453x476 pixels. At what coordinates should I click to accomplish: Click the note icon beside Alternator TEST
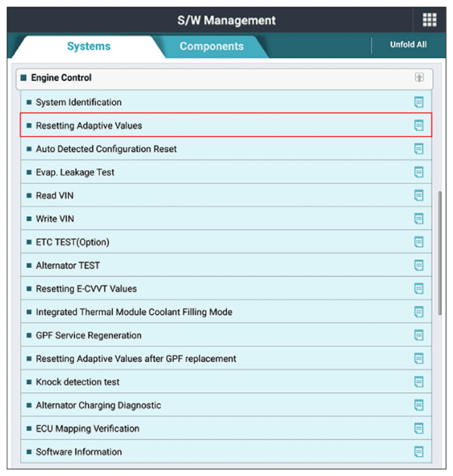pos(419,265)
